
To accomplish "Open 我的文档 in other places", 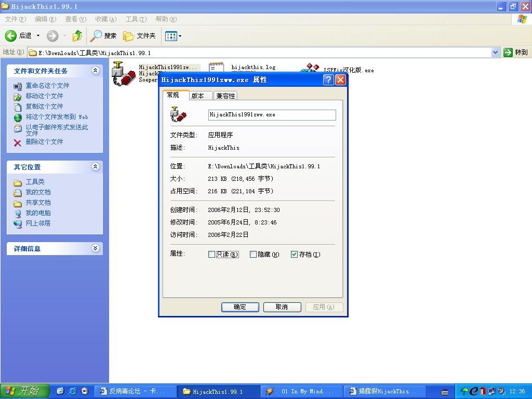I will [38, 192].
